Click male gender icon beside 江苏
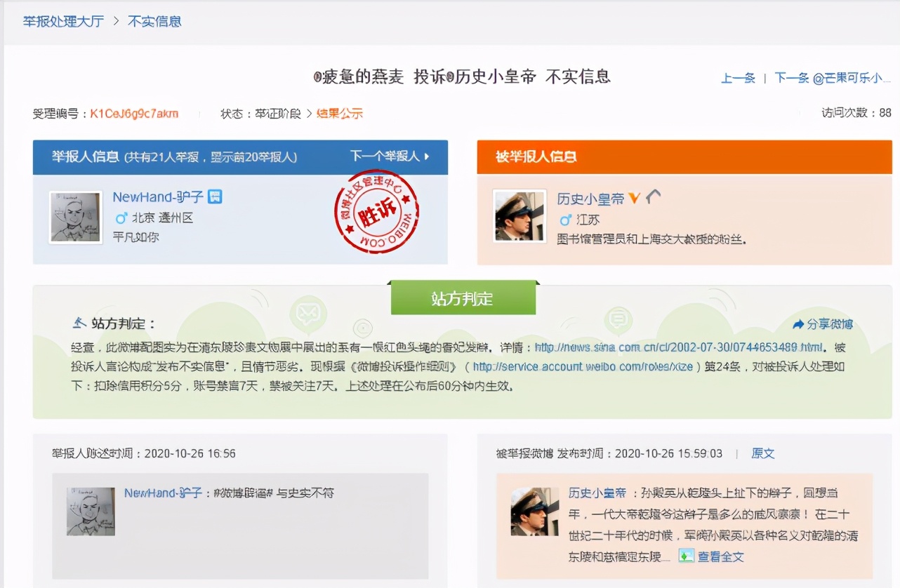 point(565,220)
